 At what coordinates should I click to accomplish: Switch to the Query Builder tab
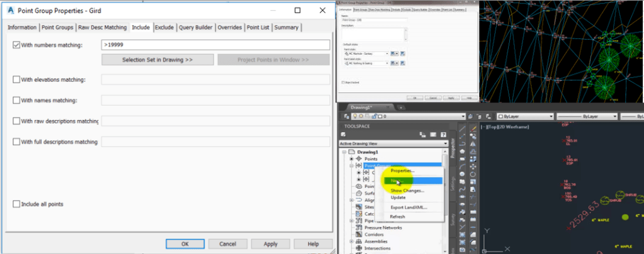(195, 28)
